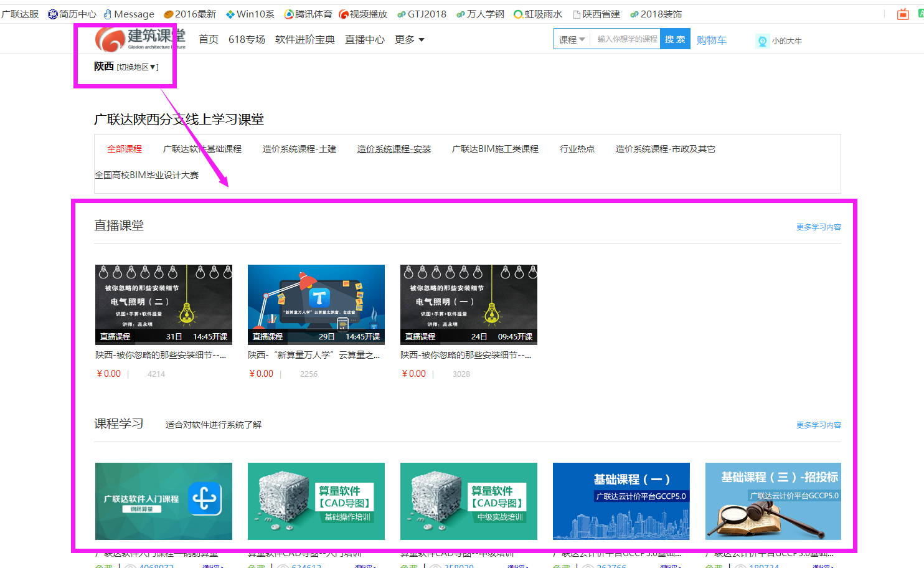Viewport: 924px width, 568px height.
Task: Open 广联达软件入门课程 钢筋算量 thumbnail
Action: point(164,501)
